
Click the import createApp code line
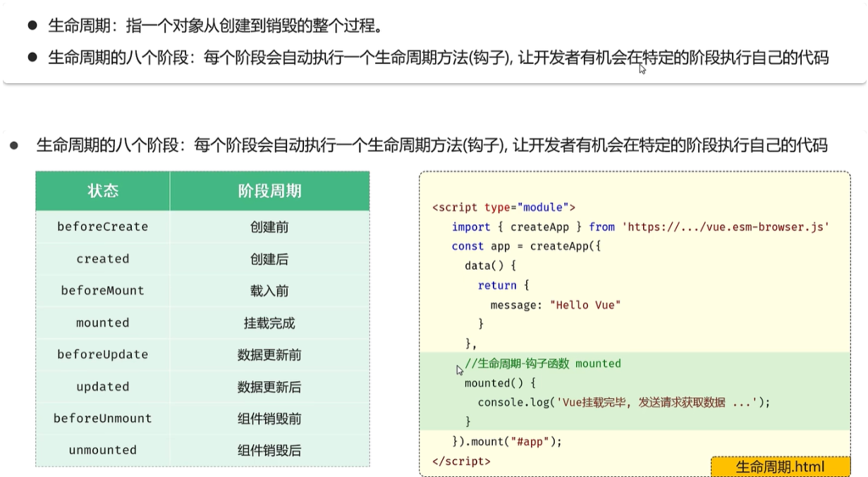(x=640, y=227)
